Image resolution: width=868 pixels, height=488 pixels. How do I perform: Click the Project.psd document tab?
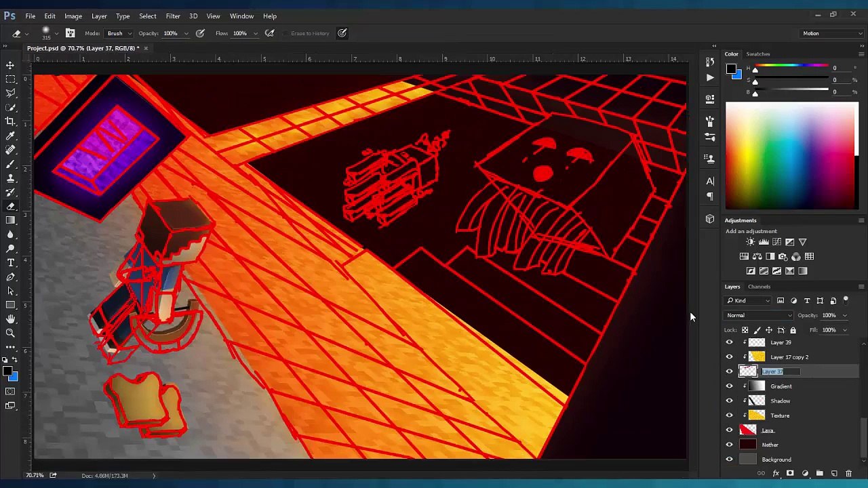[83, 48]
